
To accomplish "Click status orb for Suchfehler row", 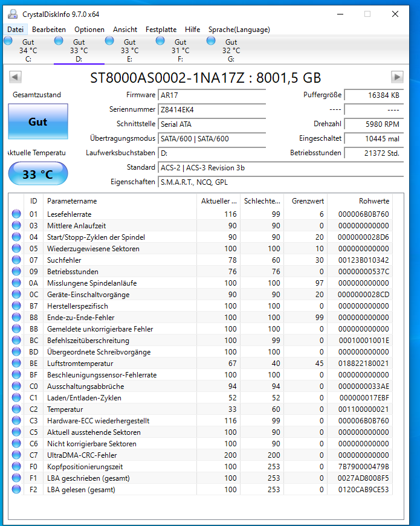I will [16, 260].
